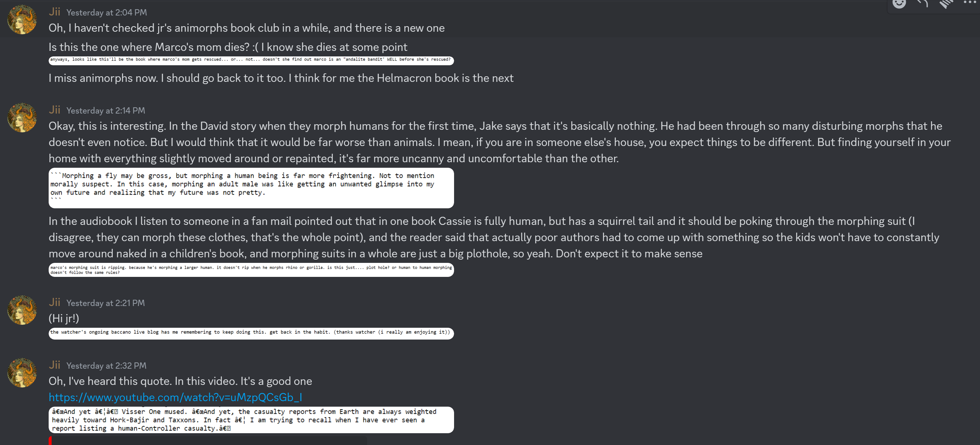Click the username Jii on the 2:04 PM message
The width and height of the screenshot is (980, 445).
click(55, 12)
